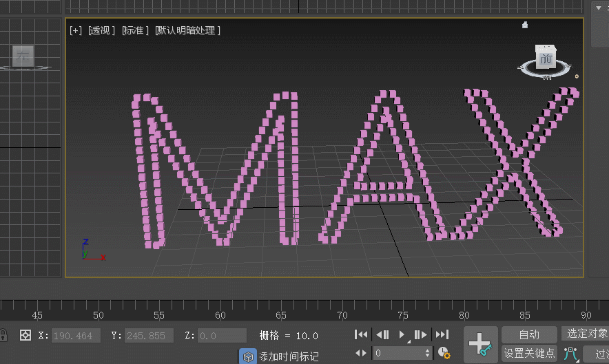Toggle key mode button
This screenshot has height=364, width=609.
361,353
